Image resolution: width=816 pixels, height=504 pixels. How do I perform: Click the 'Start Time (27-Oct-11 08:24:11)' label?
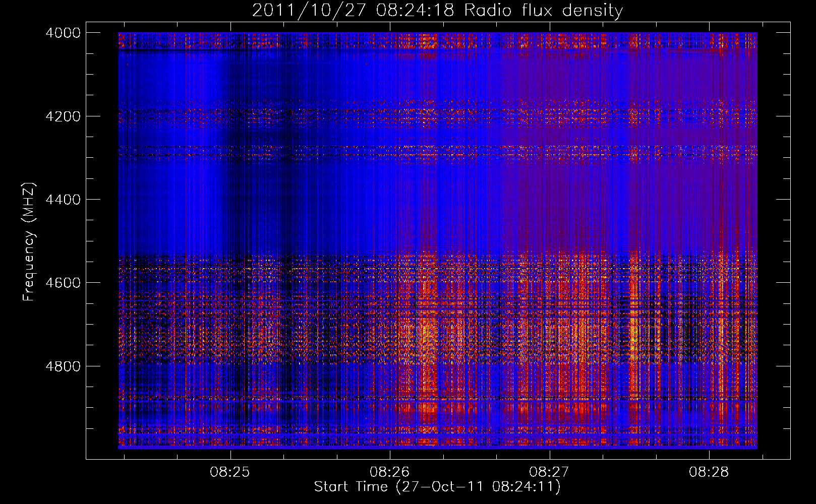tap(437, 487)
